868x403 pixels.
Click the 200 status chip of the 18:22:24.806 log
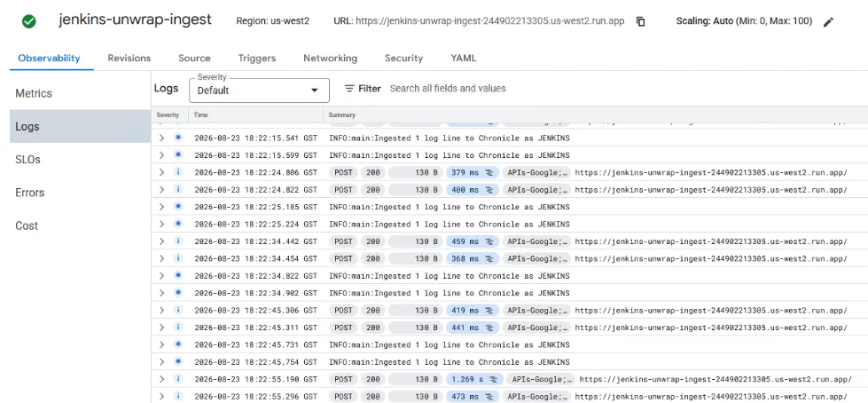373,172
